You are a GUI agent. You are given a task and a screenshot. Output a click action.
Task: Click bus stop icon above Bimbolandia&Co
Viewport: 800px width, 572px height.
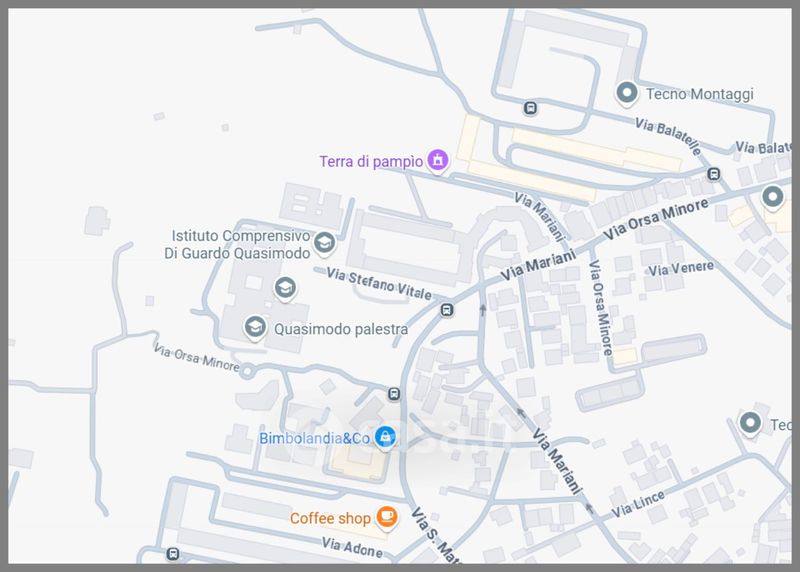(393, 393)
